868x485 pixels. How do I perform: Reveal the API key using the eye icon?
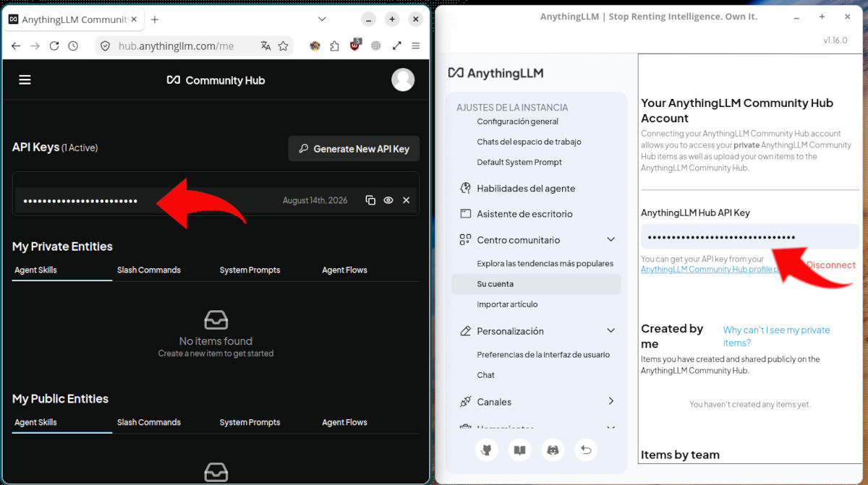pos(388,200)
